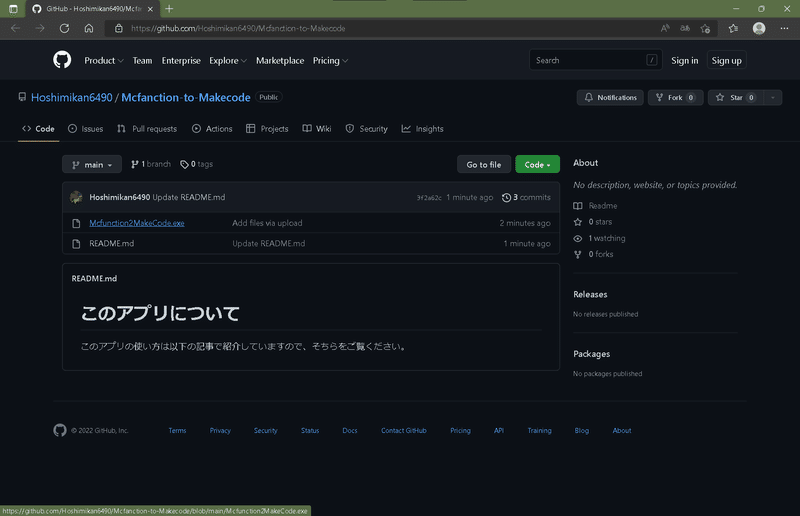Expand the Pricing menu

click(x=330, y=60)
